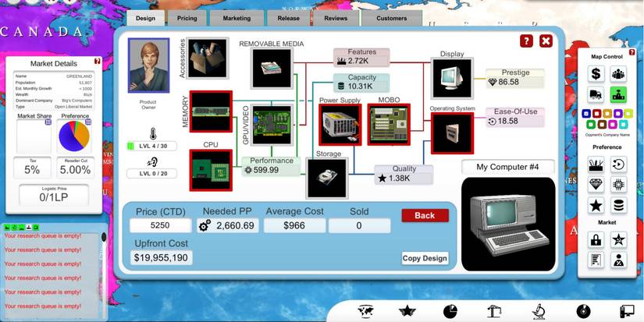Select the starred market icon
644x322 pixels.
point(618,239)
